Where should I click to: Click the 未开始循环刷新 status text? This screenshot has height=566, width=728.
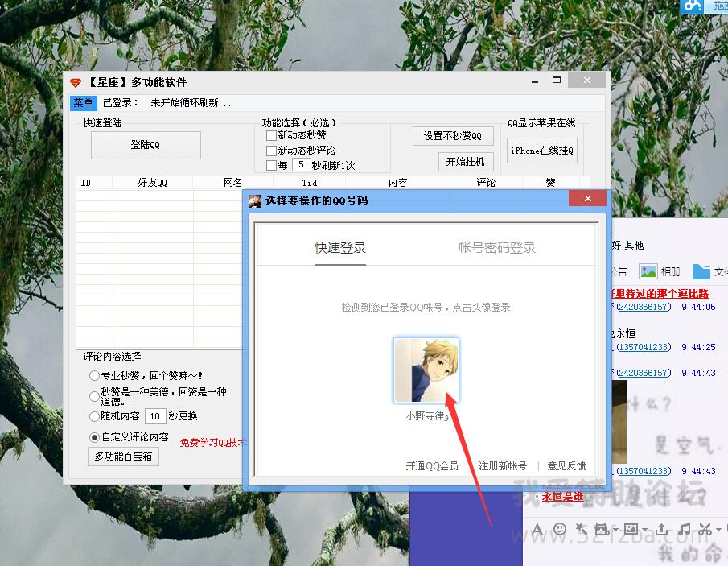[x=191, y=103]
